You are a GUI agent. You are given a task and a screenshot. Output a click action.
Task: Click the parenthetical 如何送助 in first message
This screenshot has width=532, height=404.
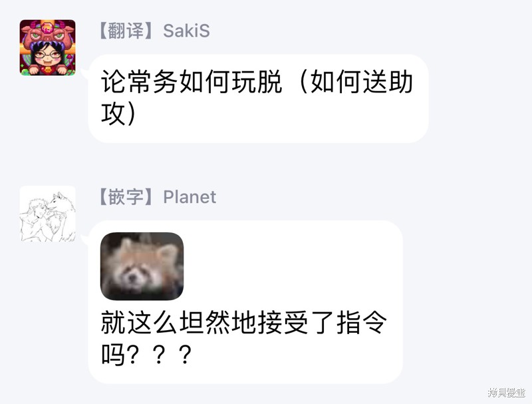(361, 82)
